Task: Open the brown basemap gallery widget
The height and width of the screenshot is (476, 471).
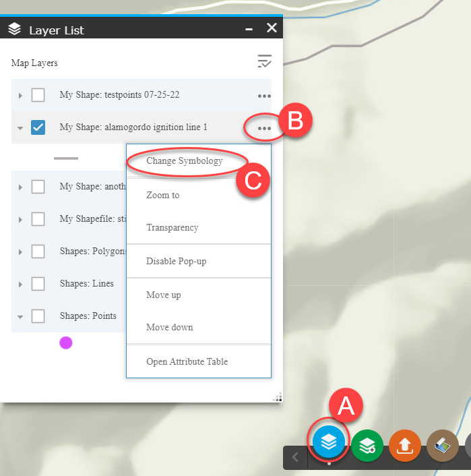Action: [x=443, y=446]
